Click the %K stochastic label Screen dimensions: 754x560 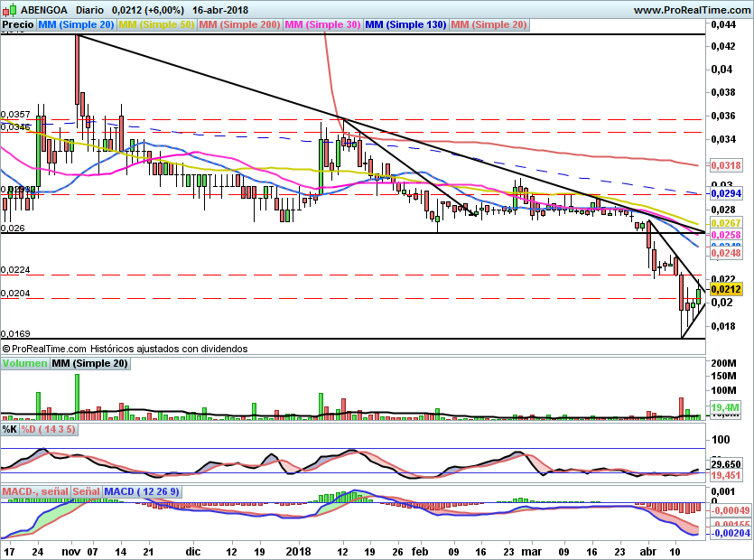[x=10, y=429]
